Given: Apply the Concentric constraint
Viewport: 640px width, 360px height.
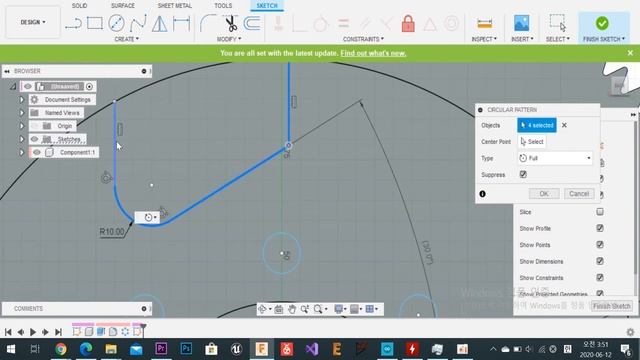Looking at the screenshot, I should [x=451, y=23].
